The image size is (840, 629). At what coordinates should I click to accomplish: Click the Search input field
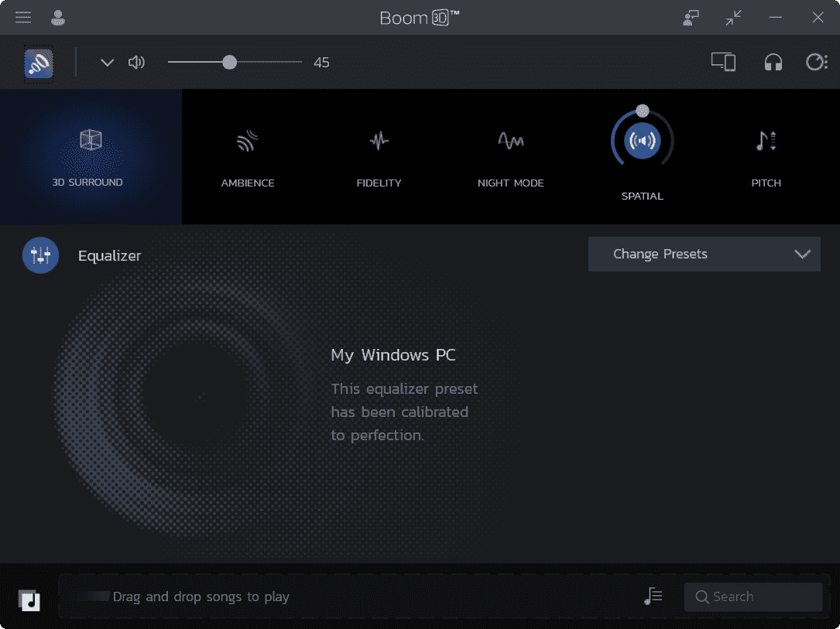pos(753,597)
